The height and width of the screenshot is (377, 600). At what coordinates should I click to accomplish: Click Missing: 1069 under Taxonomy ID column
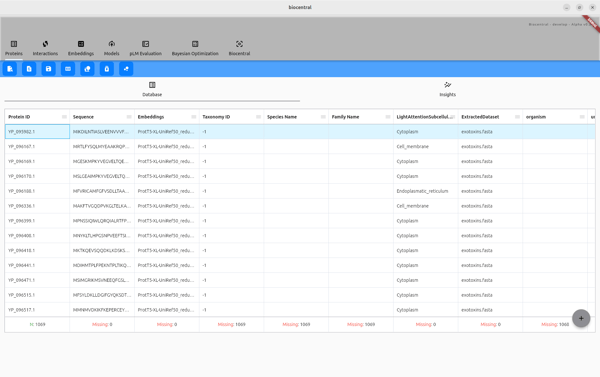point(232,325)
